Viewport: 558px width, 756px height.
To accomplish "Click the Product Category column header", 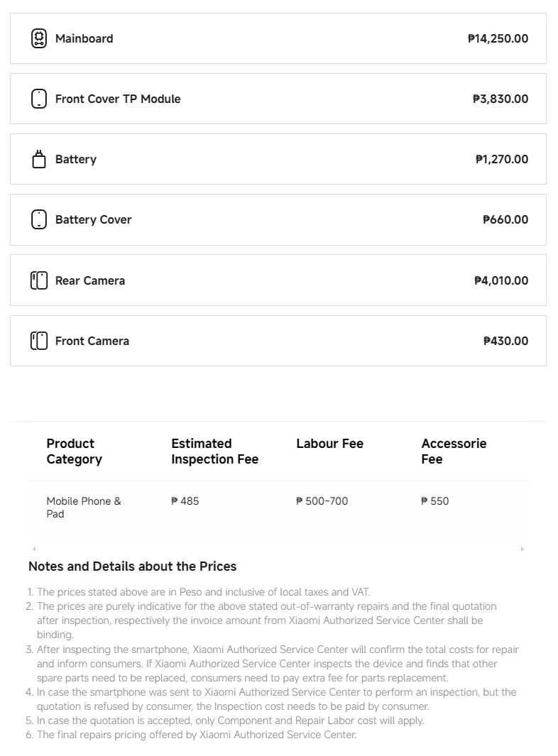I will coord(75,451).
